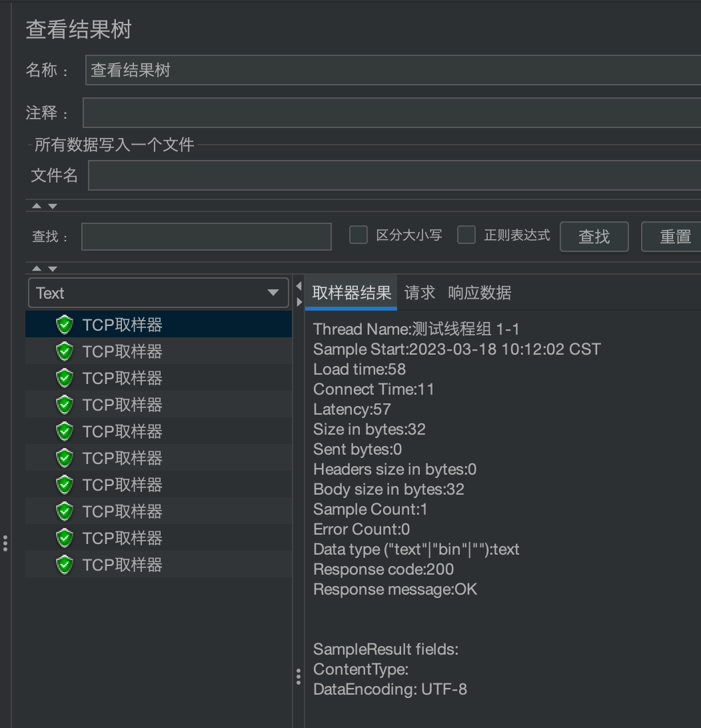Click the Connect Time:11 line
Image resolution: width=701 pixels, height=728 pixels.
click(373, 389)
